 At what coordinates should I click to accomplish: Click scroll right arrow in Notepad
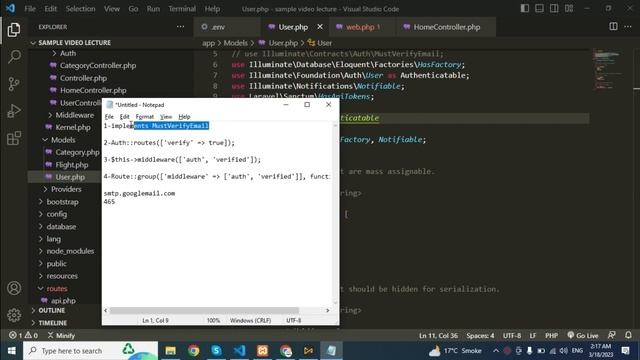coord(327,311)
